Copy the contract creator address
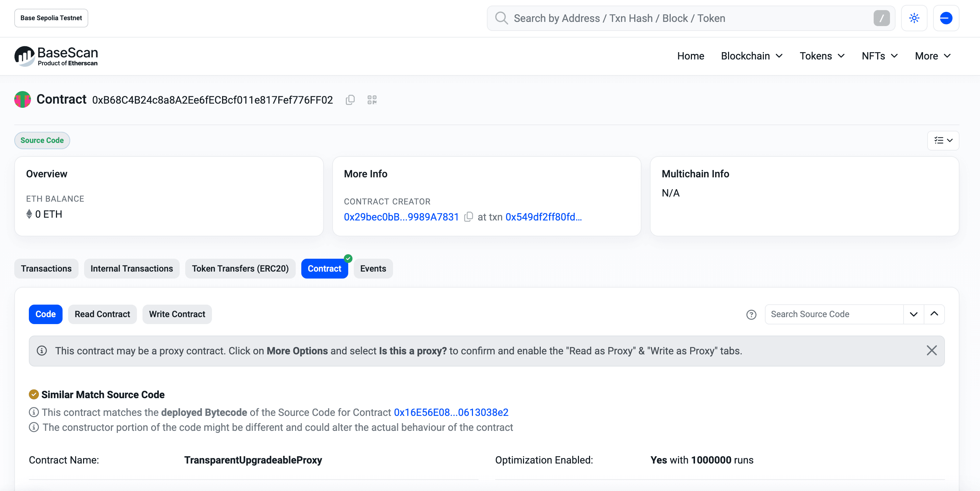Viewport: 980px width, 491px height. coord(468,217)
